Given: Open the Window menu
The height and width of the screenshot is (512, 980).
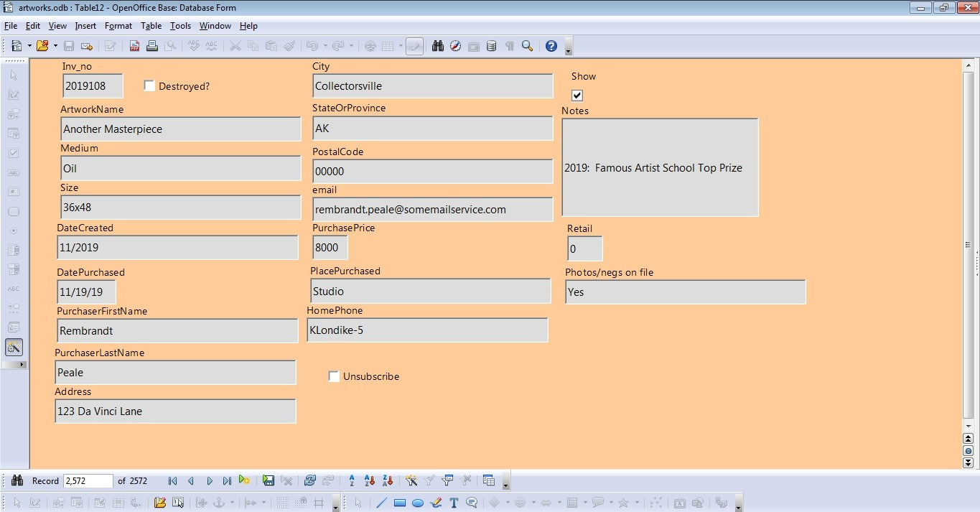Looking at the screenshot, I should pyautogui.click(x=215, y=26).
